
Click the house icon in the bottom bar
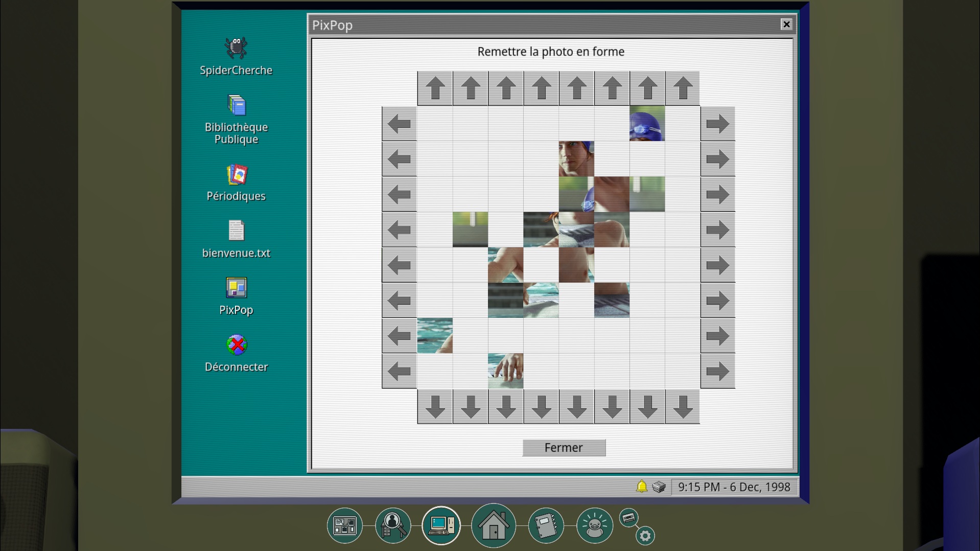[493, 525]
